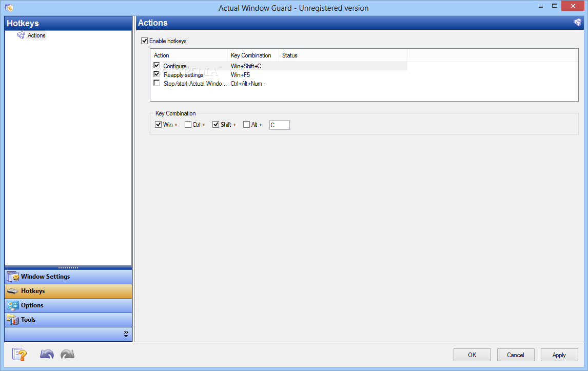Toggle the Ctrl + modifier checkbox
Screen dimensions: 588x371
click(x=188, y=125)
